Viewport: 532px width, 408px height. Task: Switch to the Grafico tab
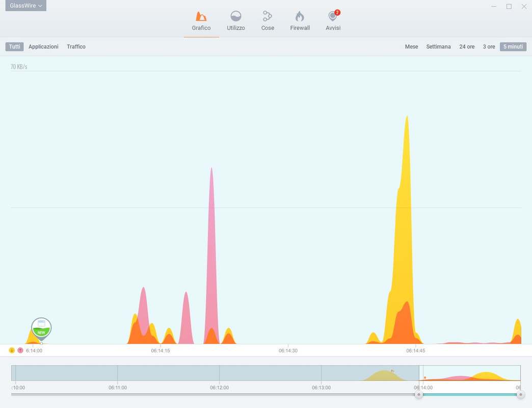pos(201,21)
